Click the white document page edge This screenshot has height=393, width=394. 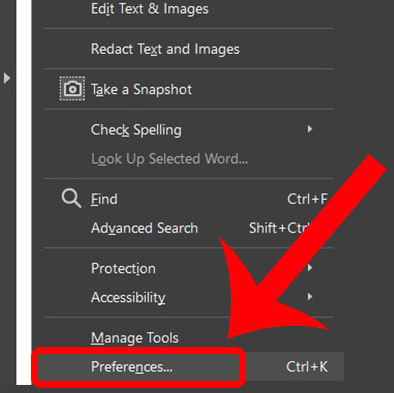click(24, 192)
